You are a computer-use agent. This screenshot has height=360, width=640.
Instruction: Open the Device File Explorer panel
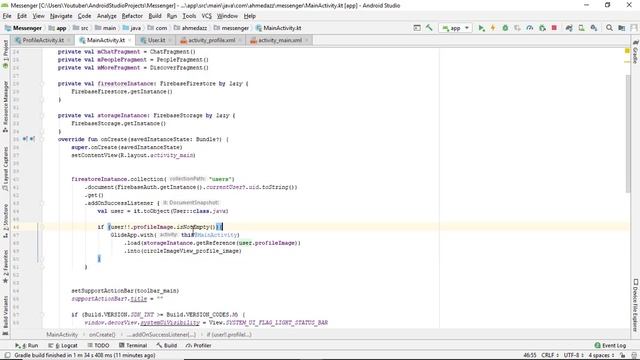pos(636,305)
